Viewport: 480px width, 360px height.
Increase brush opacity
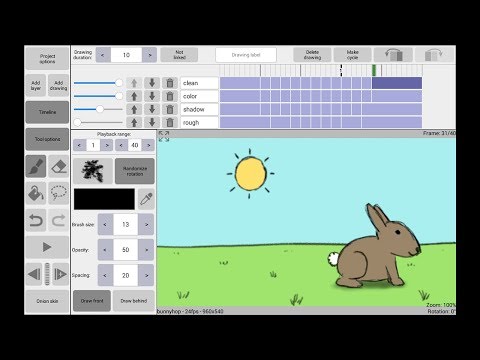click(146, 250)
